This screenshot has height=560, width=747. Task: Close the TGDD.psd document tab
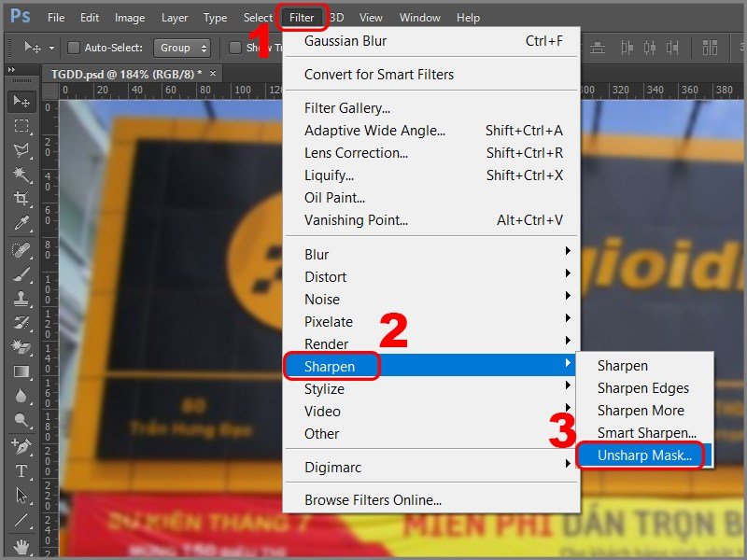pyautogui.click(x=213, y=74)
